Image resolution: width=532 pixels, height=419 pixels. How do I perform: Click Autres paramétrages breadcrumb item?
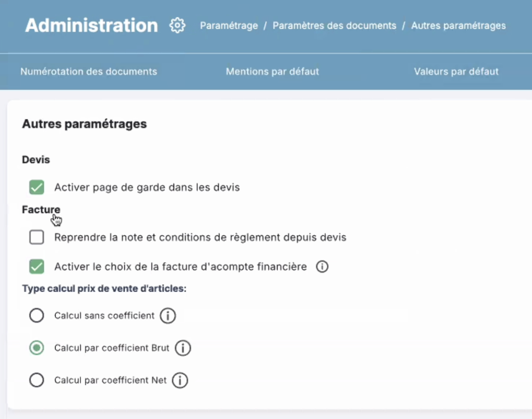pyautogui.click(x=458, y=26)
